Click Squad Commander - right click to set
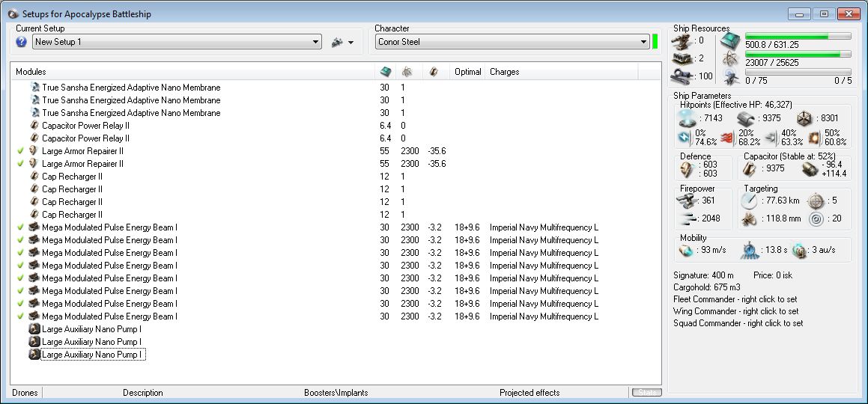The height and width of the screenshot is (404, 868). point(738,323)
